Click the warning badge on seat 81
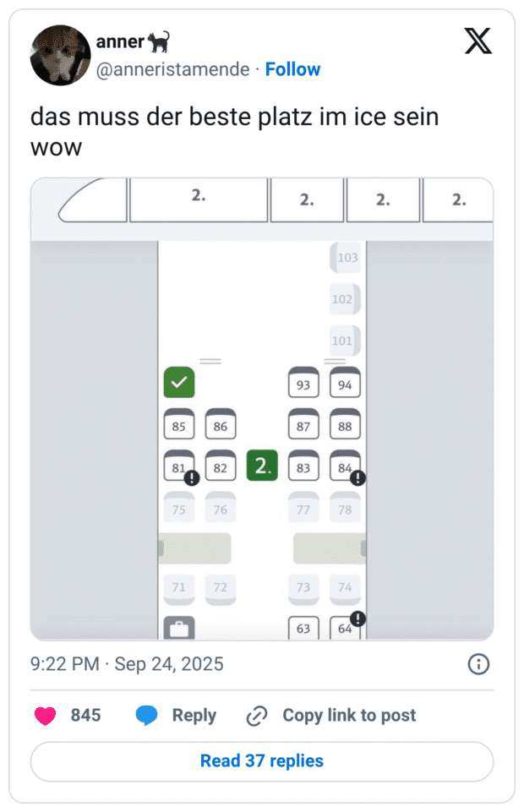This screenshot has width=524, height=812. 191,478
